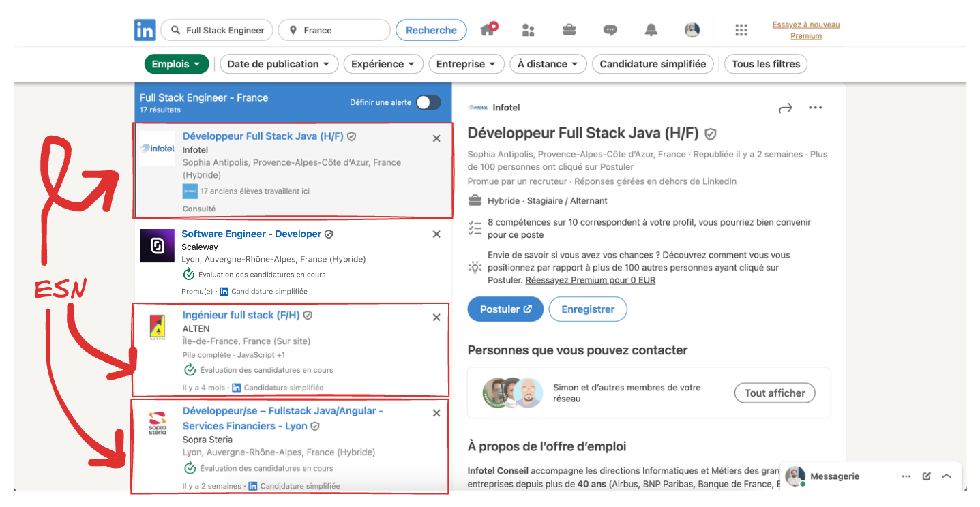Dismiss the Scaleway job card
The width and height of the screenshot is (980, 507).
436,234
